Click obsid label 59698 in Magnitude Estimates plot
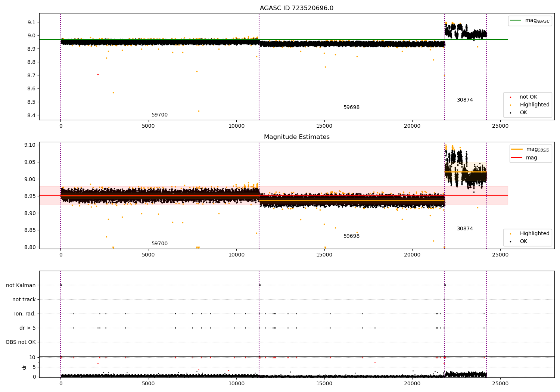 click(x=351, y=236)
